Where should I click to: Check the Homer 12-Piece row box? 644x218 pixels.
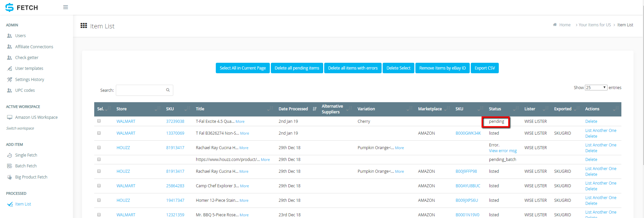tap(99, 200)
